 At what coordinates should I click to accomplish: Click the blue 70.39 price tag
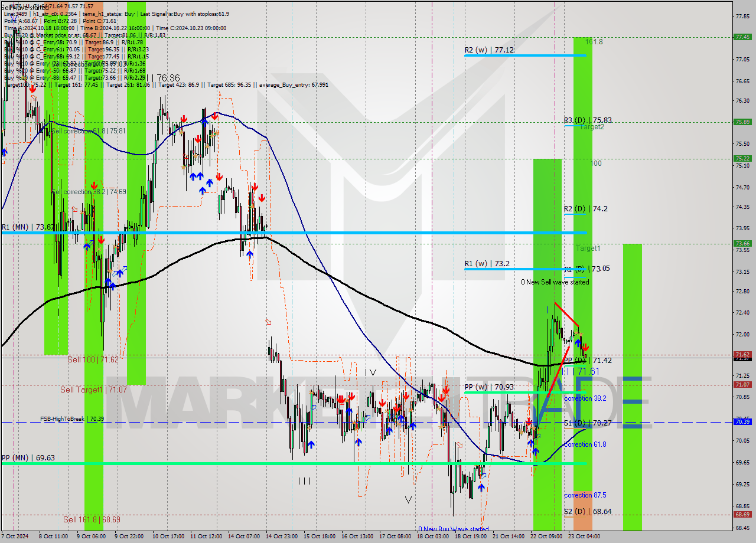point(742,421)
